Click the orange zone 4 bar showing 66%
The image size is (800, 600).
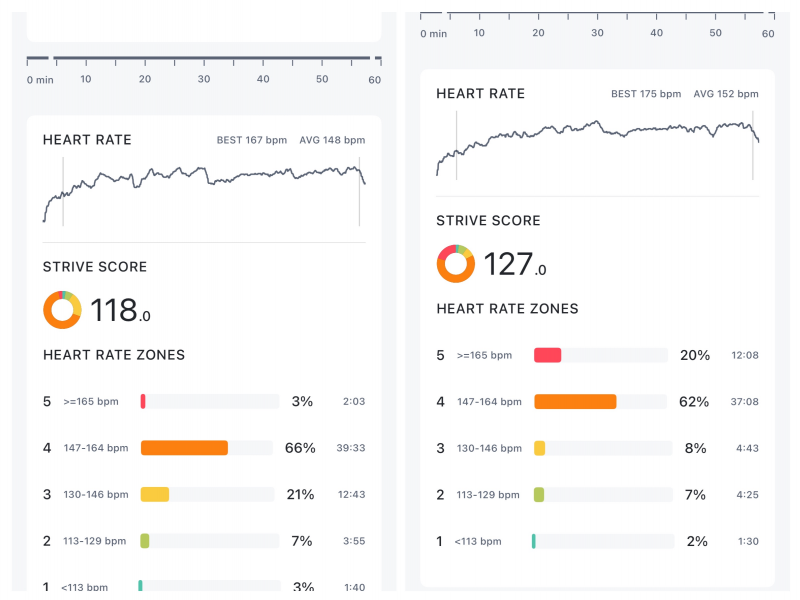pyautogui.click(x=184, y=448)
